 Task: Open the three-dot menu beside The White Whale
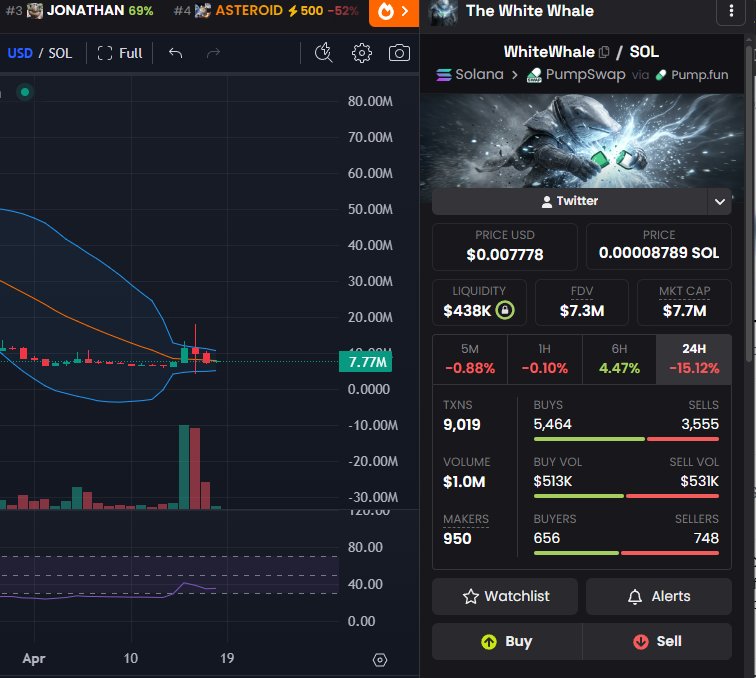tap(731, 11)
